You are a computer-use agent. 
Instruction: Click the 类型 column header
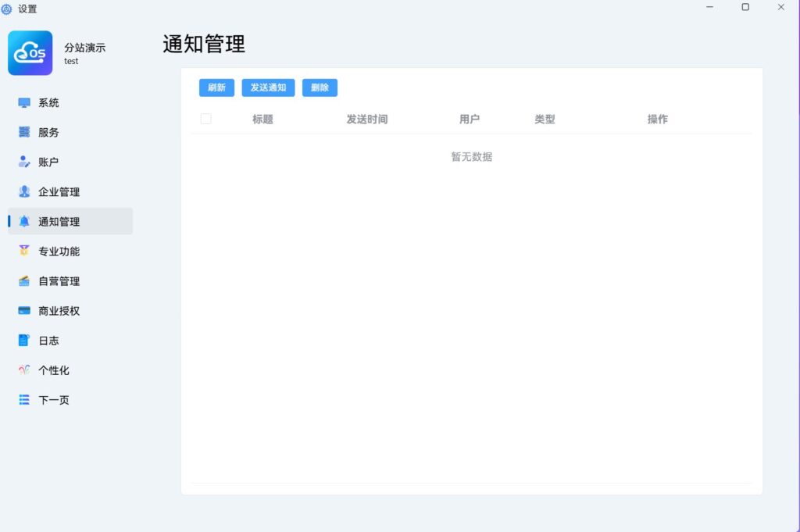point(545,120)
